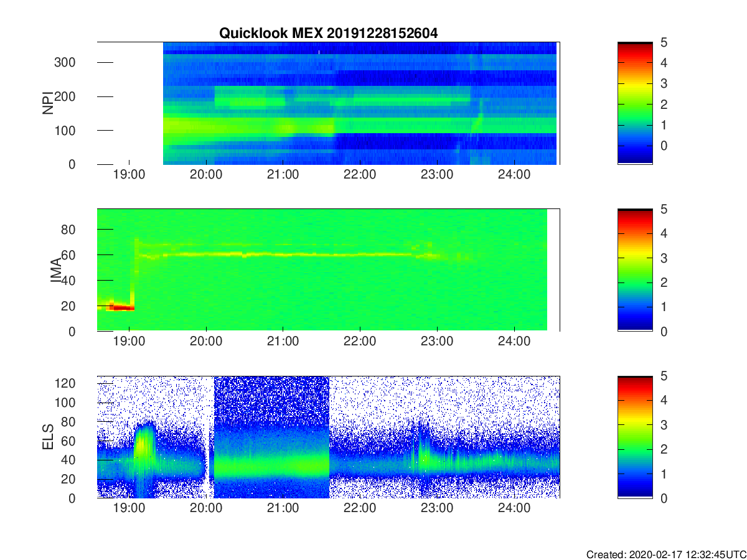Image resolution: width=747 pixels, height=560 pixels.
Task: Click the "2" label on IMA colorbar
Action: coord(664,282)
